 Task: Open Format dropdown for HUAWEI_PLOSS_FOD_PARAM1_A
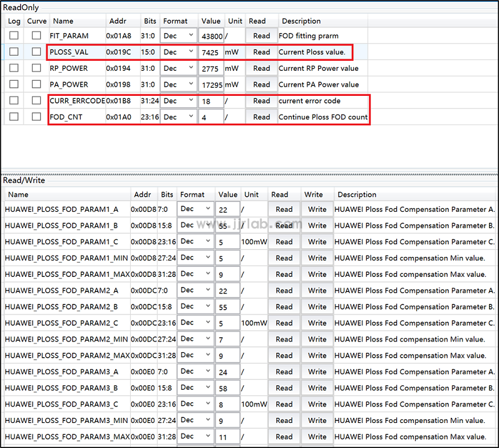(195, 209)
